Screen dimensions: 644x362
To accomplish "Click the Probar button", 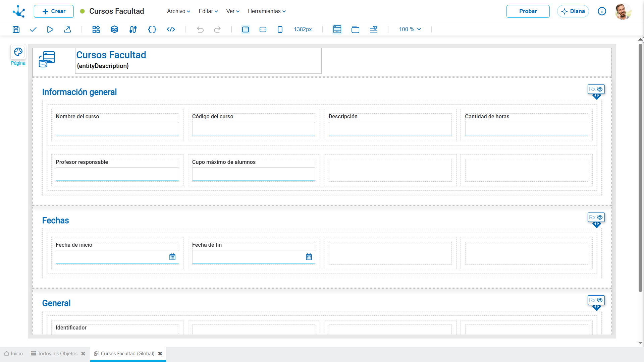I will pyautogui.click(x=528, y=11).
